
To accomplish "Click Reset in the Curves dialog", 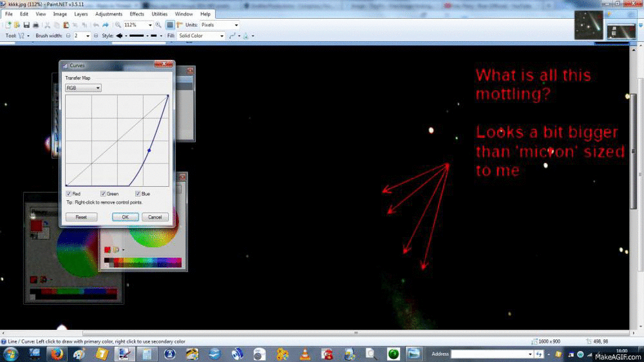I will pos(81,217).
